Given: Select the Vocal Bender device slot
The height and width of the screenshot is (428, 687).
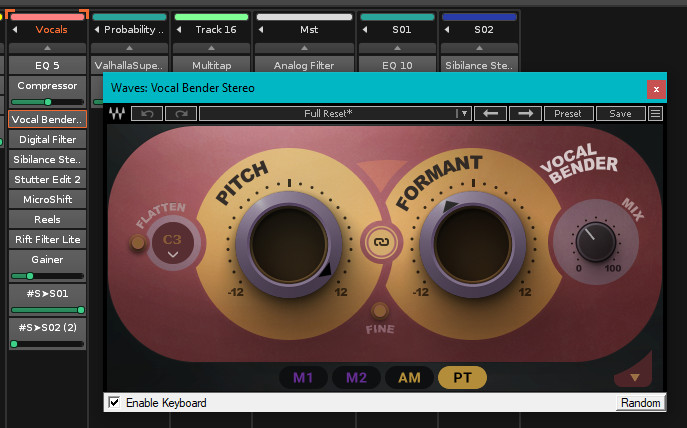Looking at the screenshot, I should tap(47, 119).
